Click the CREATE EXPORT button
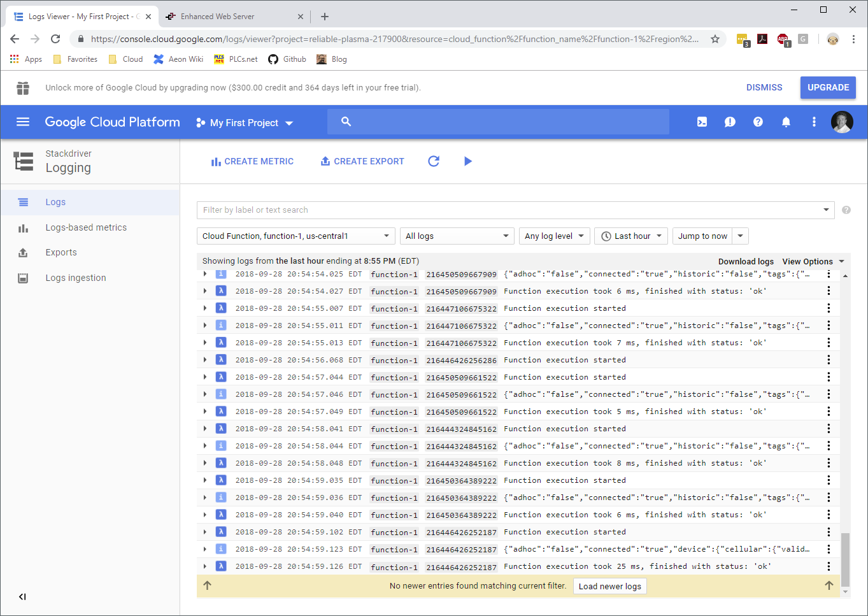Image resolution: width=868 pixels, height=616 pixels. pos(362,161)
